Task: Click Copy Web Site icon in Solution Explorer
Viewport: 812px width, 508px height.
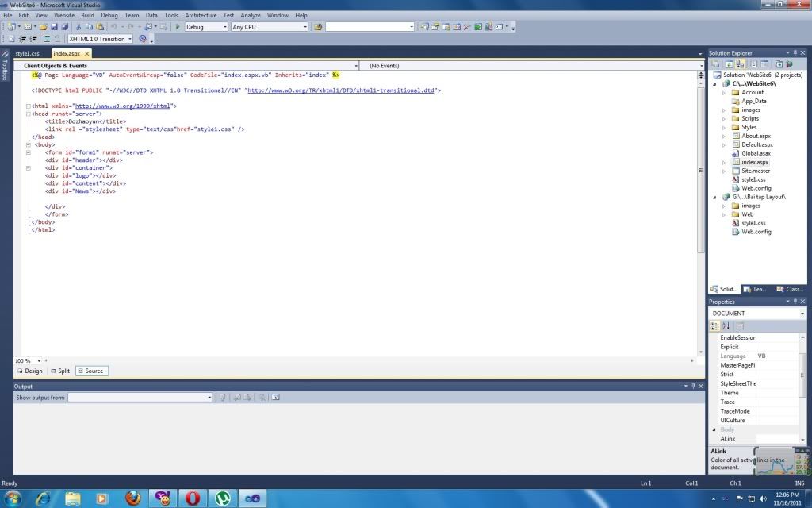Action: (x=779, y=64)
